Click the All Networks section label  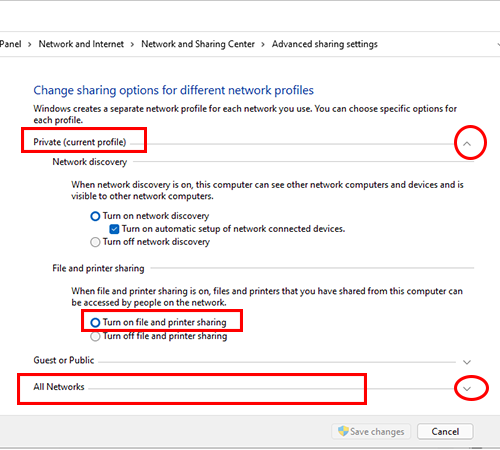click(59, 387)
